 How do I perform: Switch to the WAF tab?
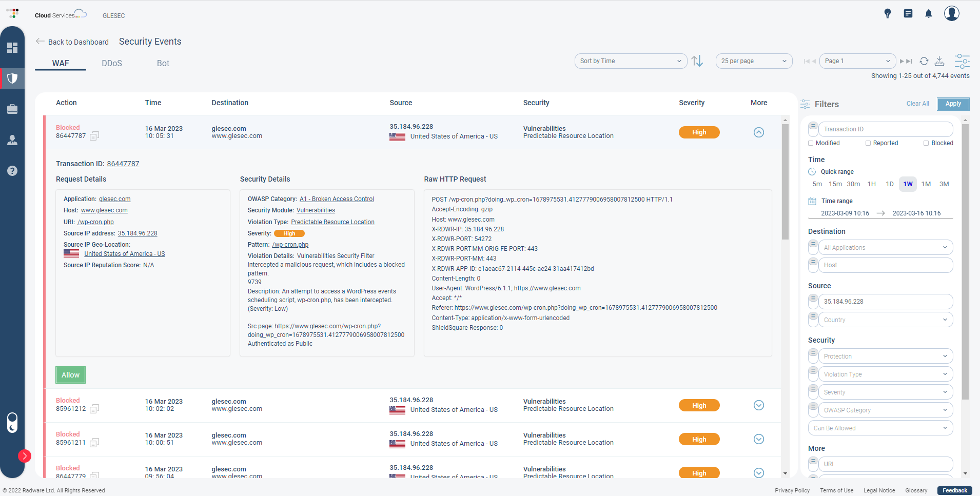(x=61, y=63)
